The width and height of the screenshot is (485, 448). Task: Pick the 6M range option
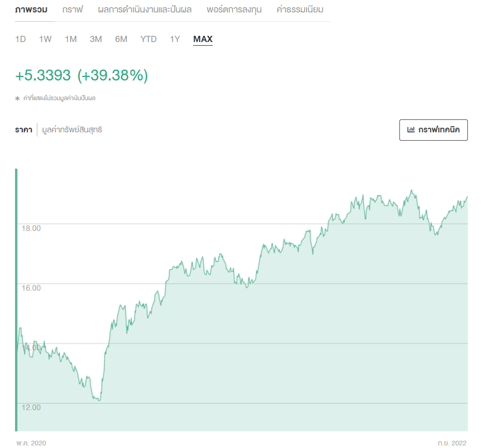tap(121, 39)
